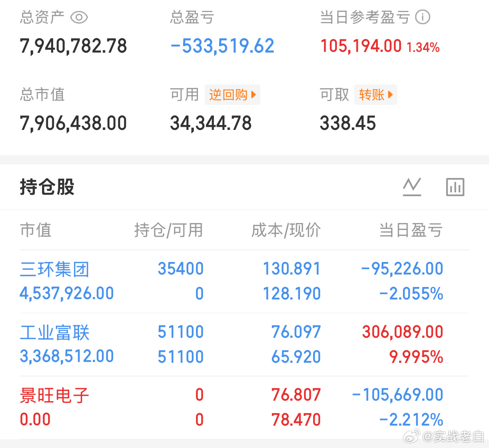Select 景旺电子 current price 78.470
The width and height of the screenshot is (489, 448).
coord(296,420)
